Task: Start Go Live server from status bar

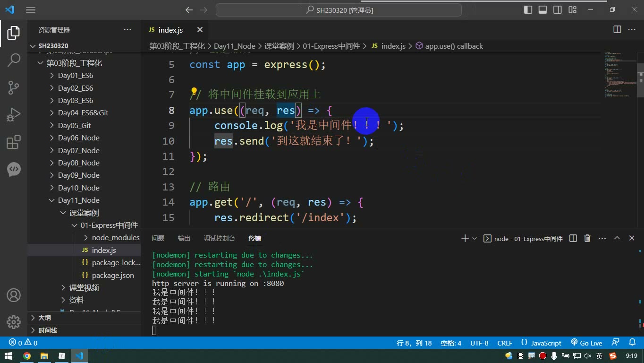Action: pyautogui.click(x=586, y=343)
